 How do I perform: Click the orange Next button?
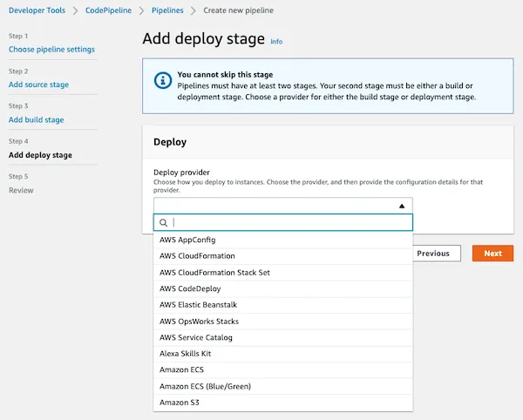pyautogui.click(x=492, y=254)
